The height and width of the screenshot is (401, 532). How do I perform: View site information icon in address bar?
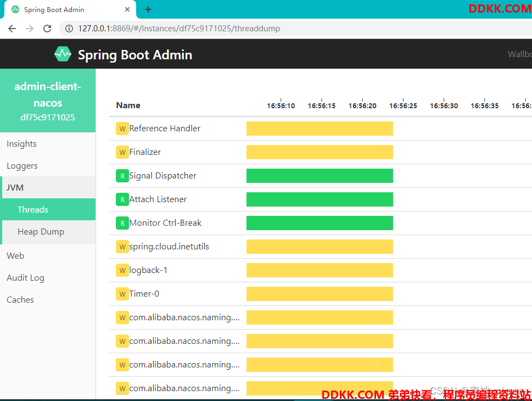click(x=69, y=29)
